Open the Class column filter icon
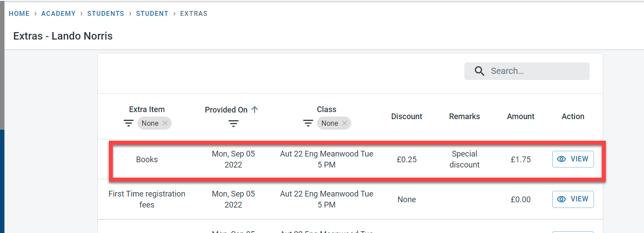Viewport: 644px width, 233px height. pyautogui.click(x=308, y=124)
